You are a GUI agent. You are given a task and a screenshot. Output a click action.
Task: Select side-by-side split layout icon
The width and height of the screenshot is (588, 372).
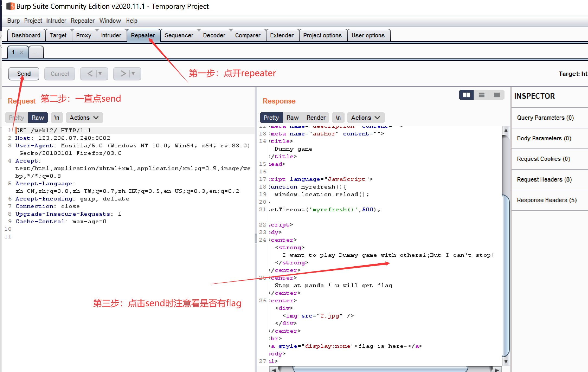[x=466, y=95]
